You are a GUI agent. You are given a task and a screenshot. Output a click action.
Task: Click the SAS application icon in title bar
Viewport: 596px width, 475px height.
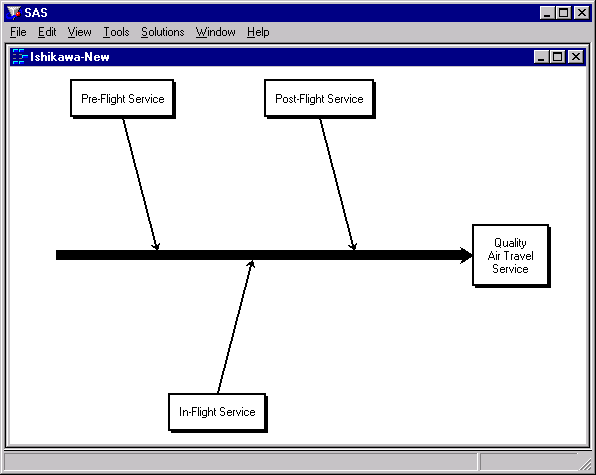click(14, 13)
